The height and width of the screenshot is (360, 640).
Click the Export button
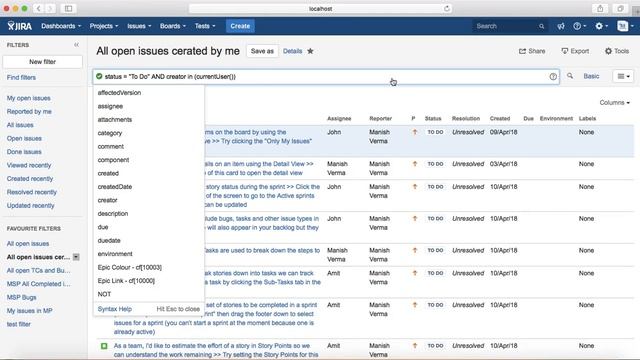pyautogui.click(x=575, y=51)
